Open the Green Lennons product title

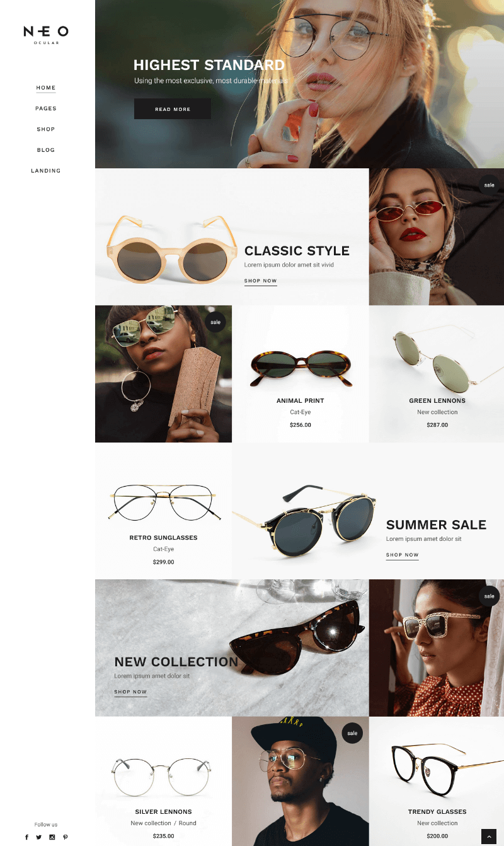(437, 401)
